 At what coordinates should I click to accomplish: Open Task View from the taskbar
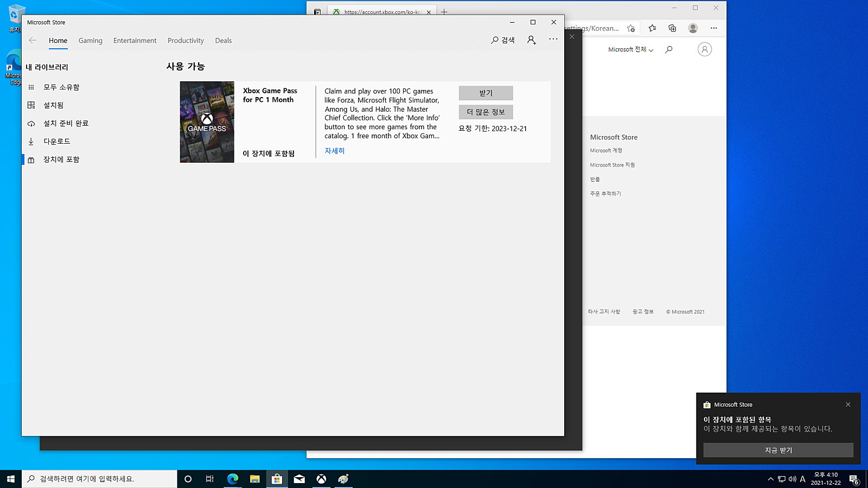(210, 479)
